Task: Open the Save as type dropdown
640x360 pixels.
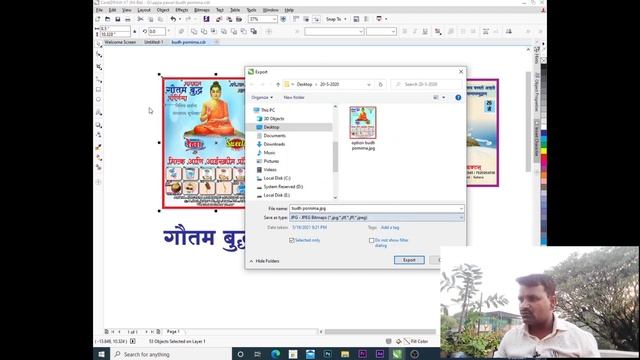Action: 376,218
